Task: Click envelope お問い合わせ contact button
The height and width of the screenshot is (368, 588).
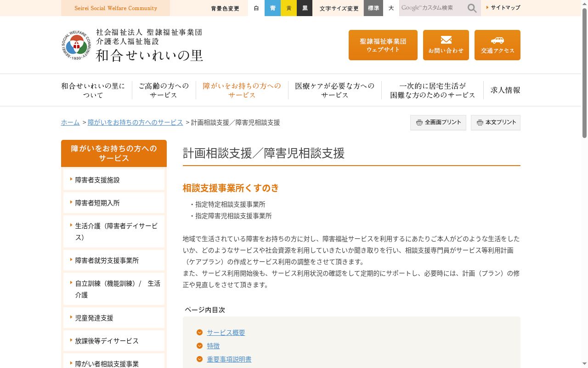Action: point(446,45)
